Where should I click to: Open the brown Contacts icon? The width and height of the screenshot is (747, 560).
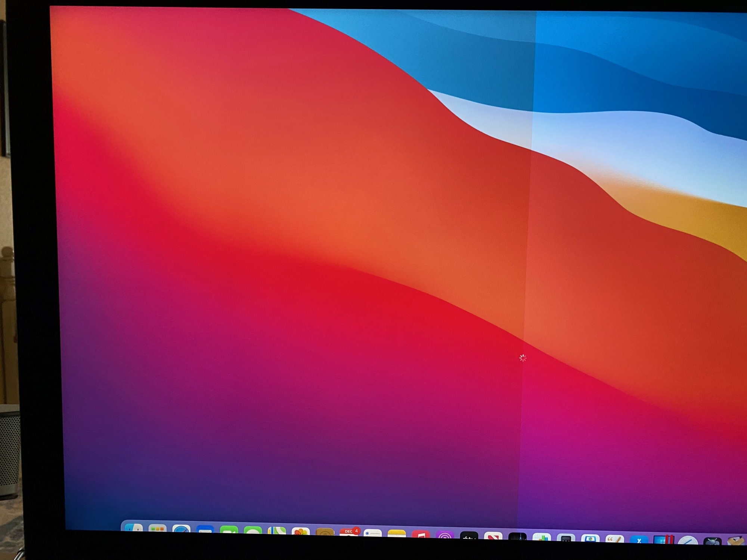point(325,532)
